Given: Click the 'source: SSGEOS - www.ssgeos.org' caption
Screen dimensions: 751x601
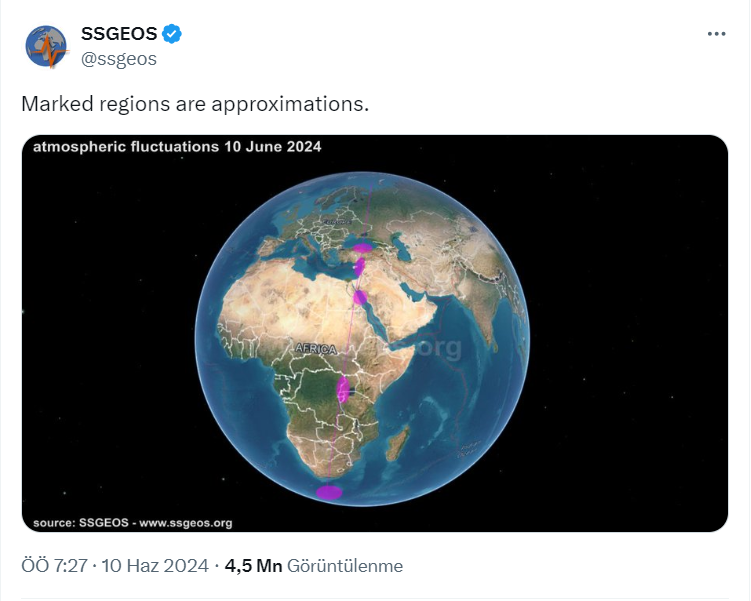Looking at the screenshot, I should point(132,522).
